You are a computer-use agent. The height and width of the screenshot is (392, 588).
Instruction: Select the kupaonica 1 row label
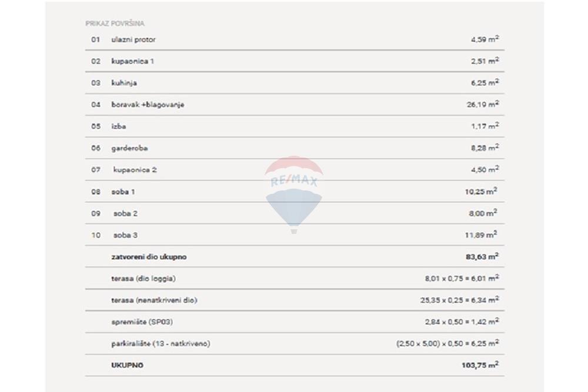pos(132,61)
